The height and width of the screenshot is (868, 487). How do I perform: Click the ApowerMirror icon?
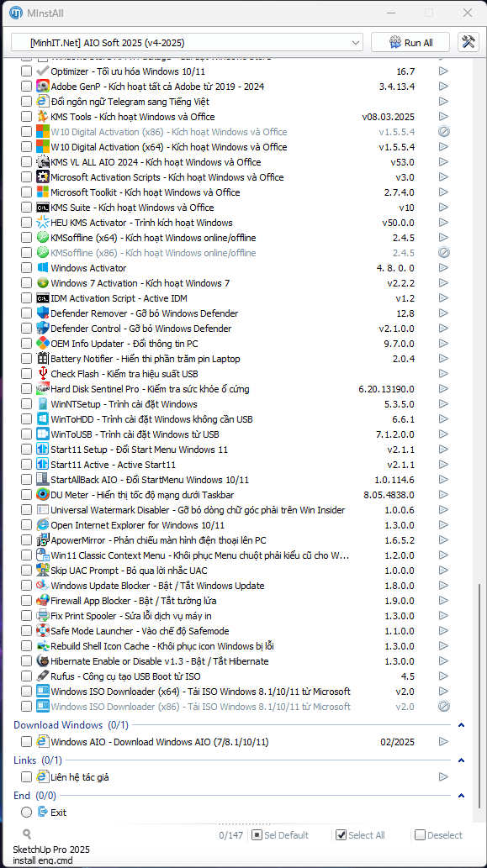[x=43, y=539]
